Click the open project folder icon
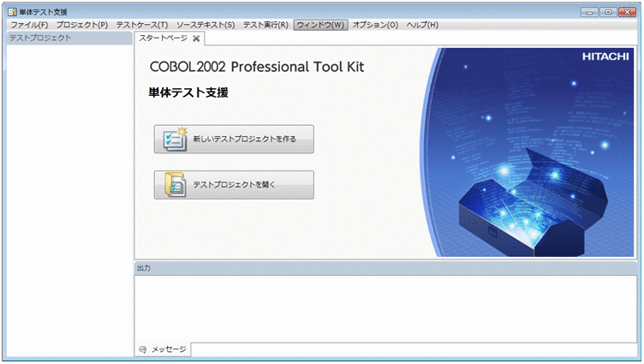The image size is (644, 364). (x=175, y=185)
